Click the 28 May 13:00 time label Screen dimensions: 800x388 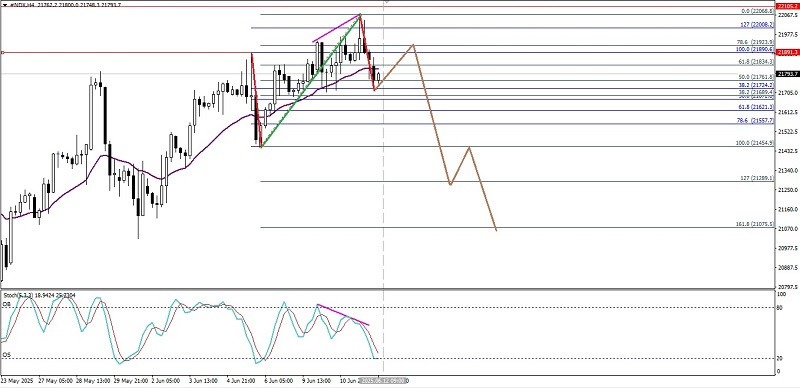(x=92, y=381)
